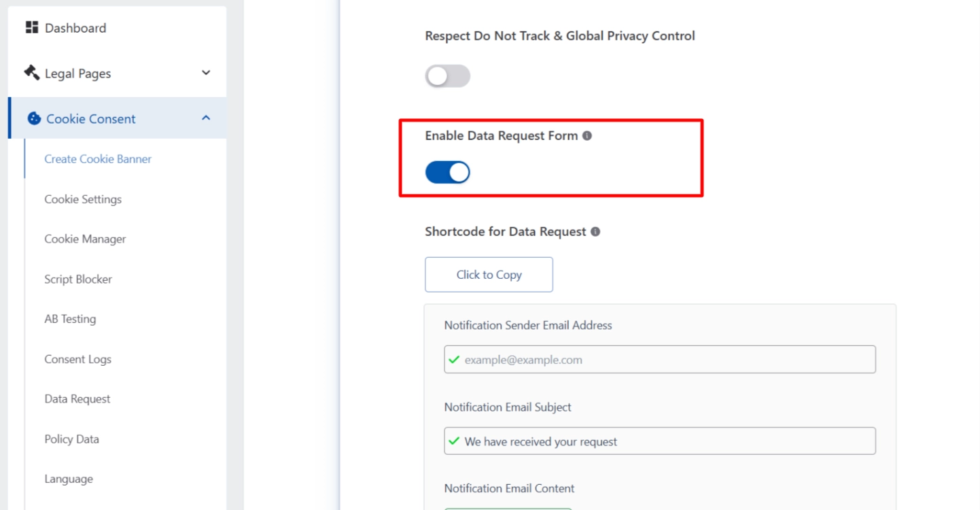
Task: Open the Policy Data section
Action: click(71, 439)
